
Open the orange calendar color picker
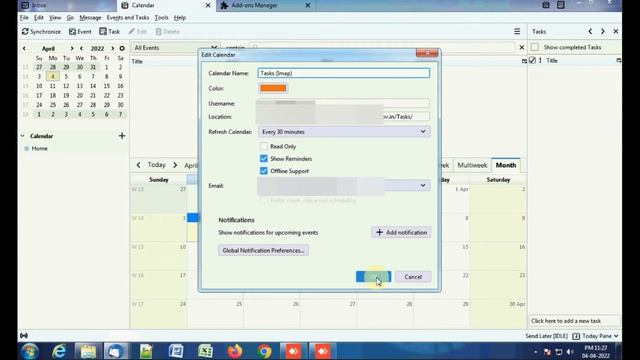tap(273, 88)
